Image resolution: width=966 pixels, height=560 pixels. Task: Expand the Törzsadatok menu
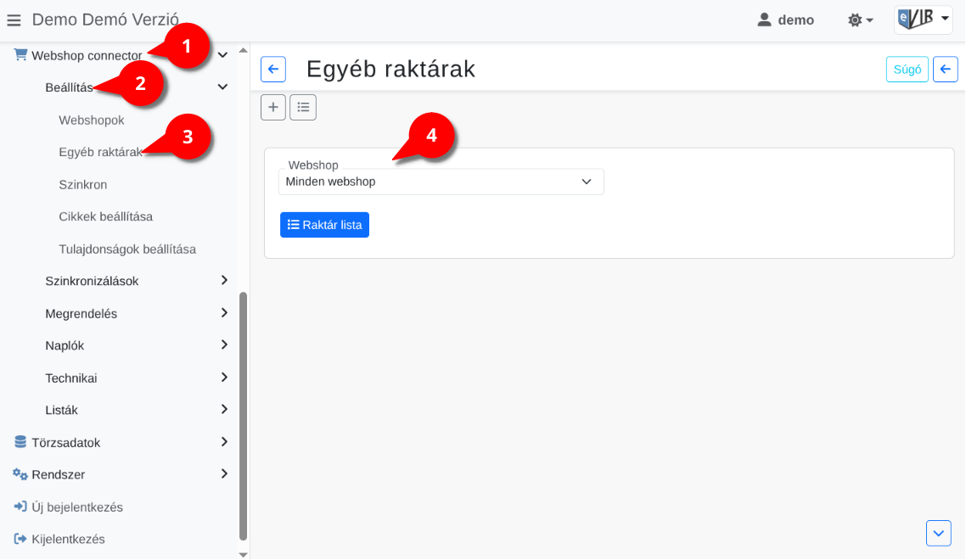(119, 442)
